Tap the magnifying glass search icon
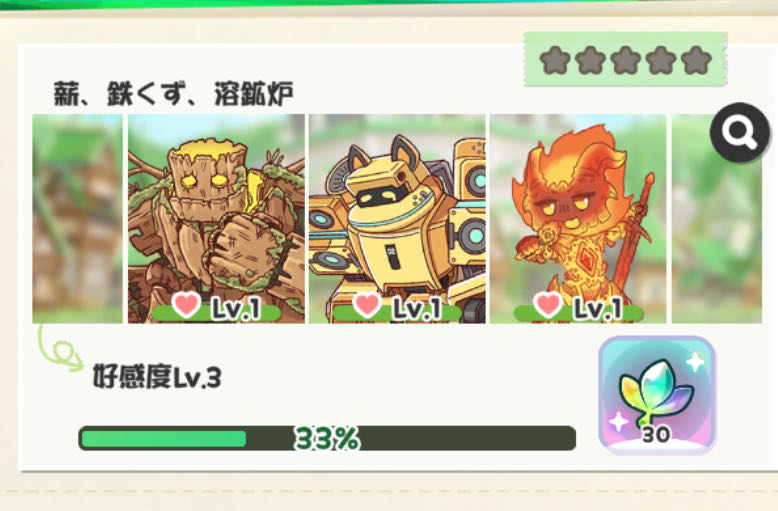Screen dimensions: 778x511 pyautogui.click(x=740, y=132)
